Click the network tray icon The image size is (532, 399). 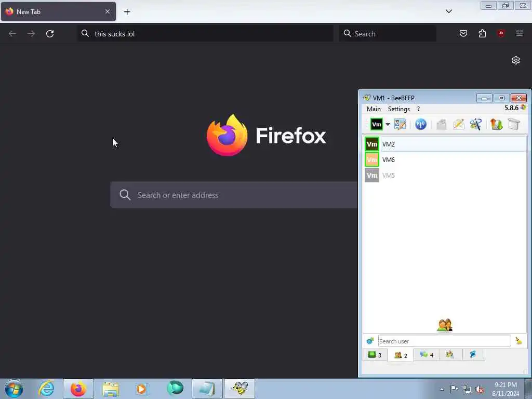(467, 390)
